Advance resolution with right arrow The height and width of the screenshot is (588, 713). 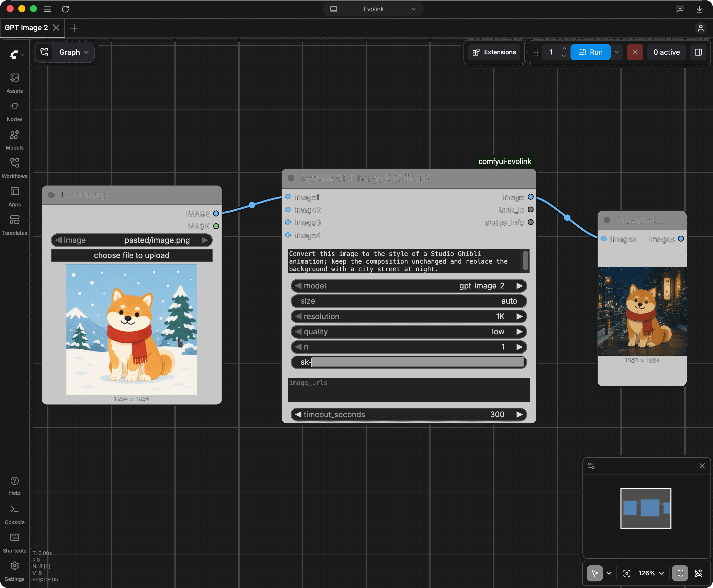click(519, 316)
